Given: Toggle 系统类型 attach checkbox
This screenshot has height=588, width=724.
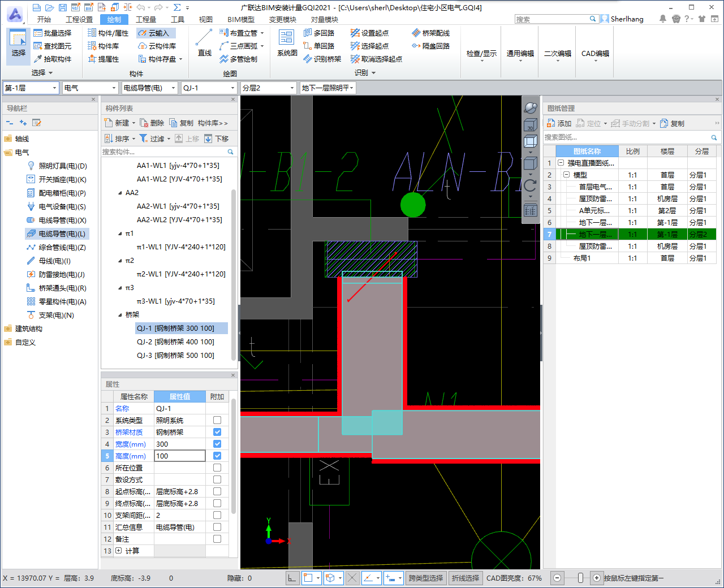Looking at the screenshot, I should pos(217,420).
